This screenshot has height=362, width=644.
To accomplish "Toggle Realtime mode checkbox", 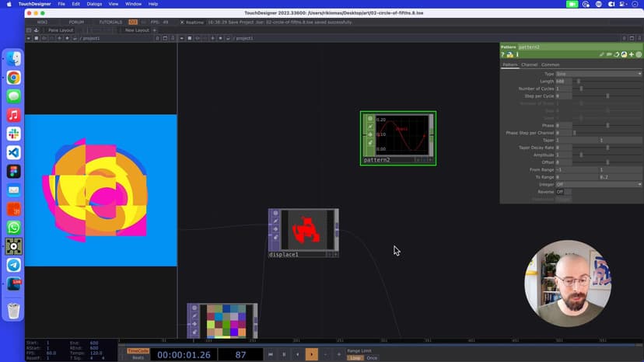I will coord(182,22).
